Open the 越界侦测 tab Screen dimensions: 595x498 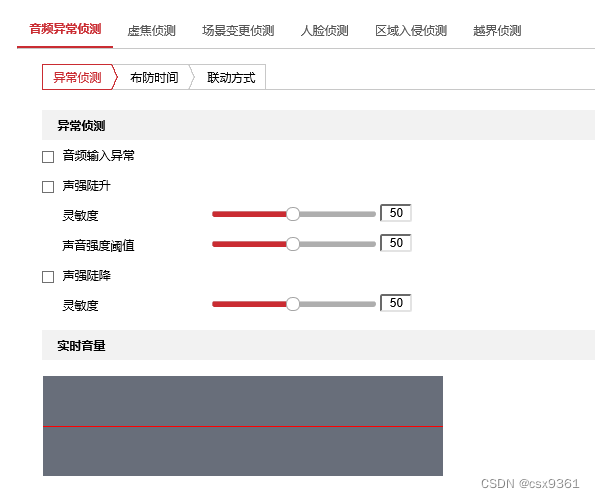497,30
